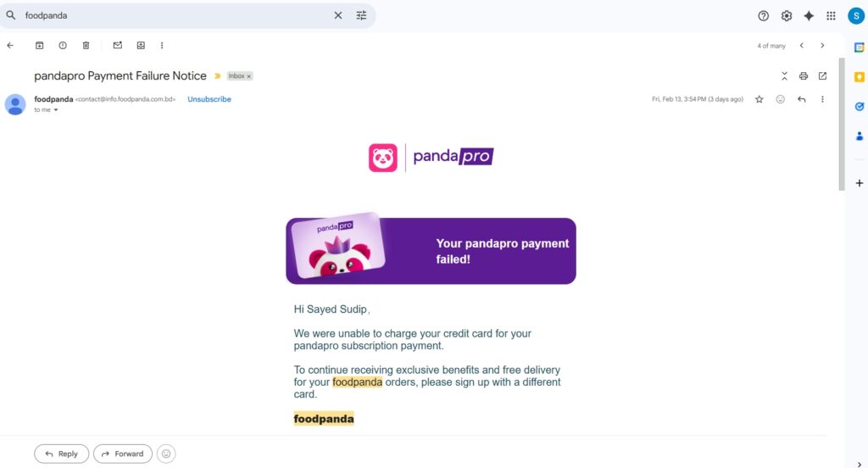
Task: Mark the email as unread
Action: (118, 46)
